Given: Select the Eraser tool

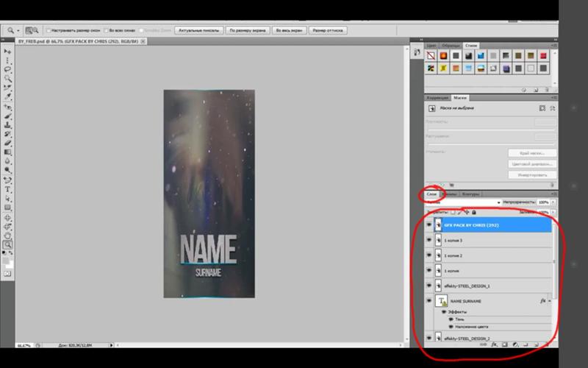Looking at the screenshot, I should click(x=7, y=144).
